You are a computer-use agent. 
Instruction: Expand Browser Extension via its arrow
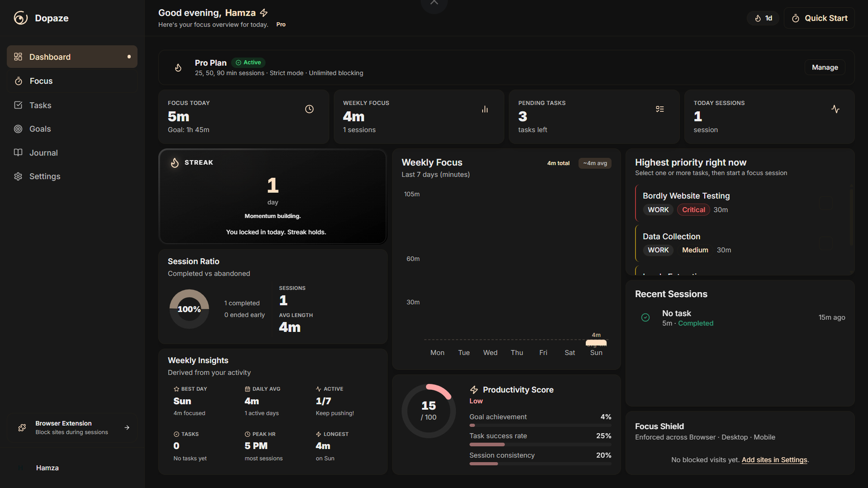[x=127, y=428]
